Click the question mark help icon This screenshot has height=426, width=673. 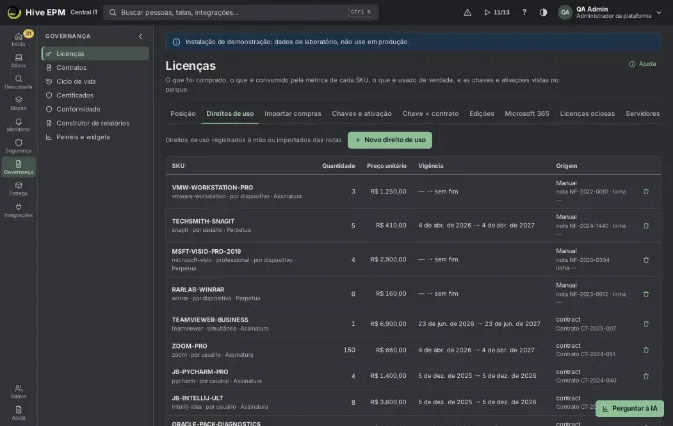click(524, 12)
